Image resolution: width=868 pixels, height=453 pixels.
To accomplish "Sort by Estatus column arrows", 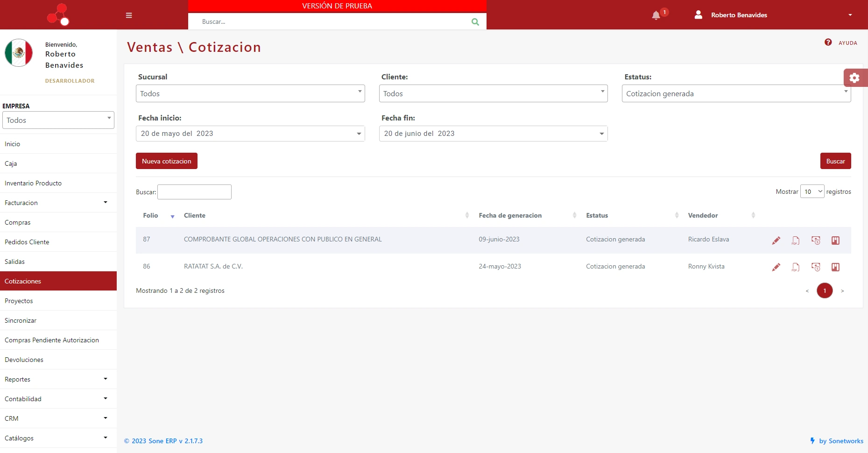I will 677,215.
